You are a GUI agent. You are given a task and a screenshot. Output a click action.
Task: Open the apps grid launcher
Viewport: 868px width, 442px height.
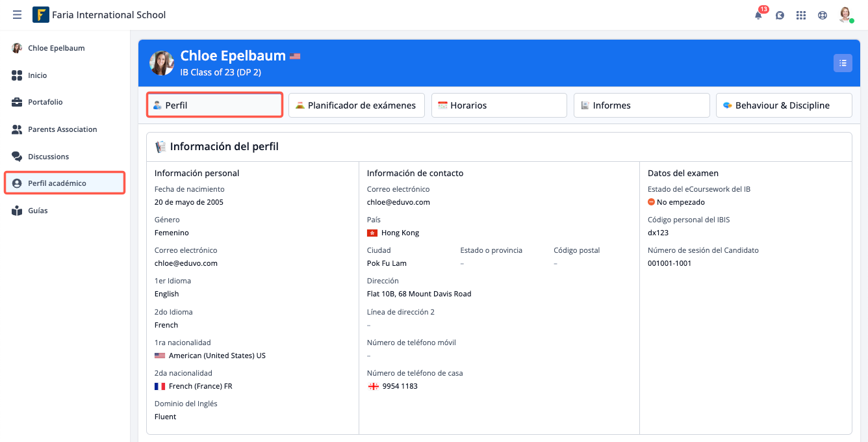[x=801, y=16]
